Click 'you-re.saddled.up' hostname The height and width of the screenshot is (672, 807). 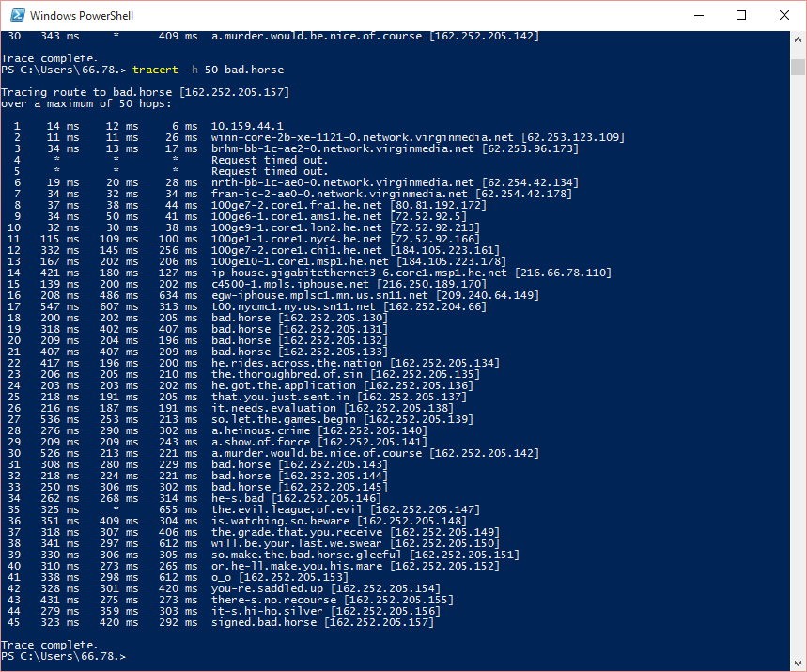(267, 590)
